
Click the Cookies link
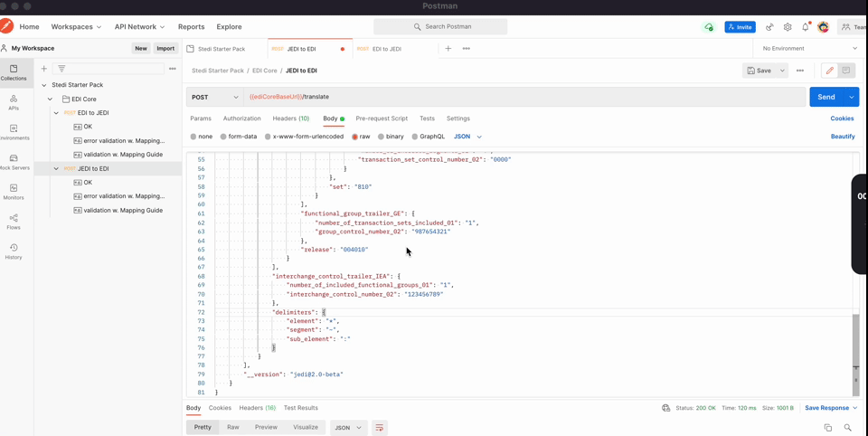pyautogui.click(x=842, y=118)
